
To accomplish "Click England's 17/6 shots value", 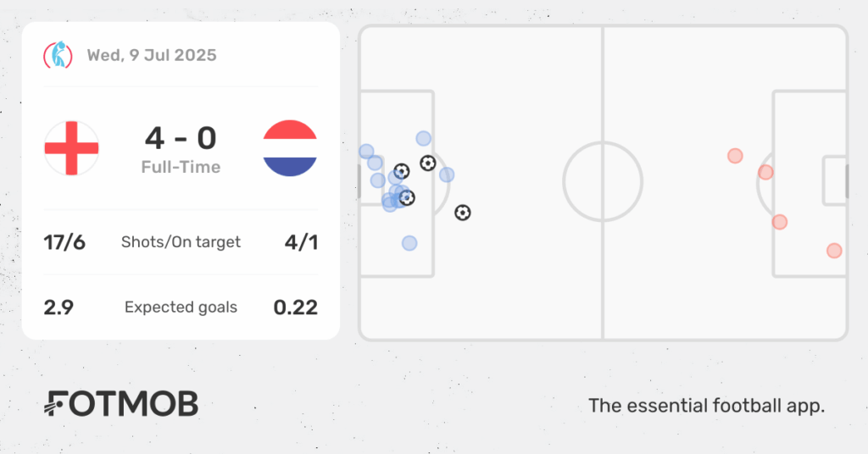I will pyautogui.click(x=64, y=242).
